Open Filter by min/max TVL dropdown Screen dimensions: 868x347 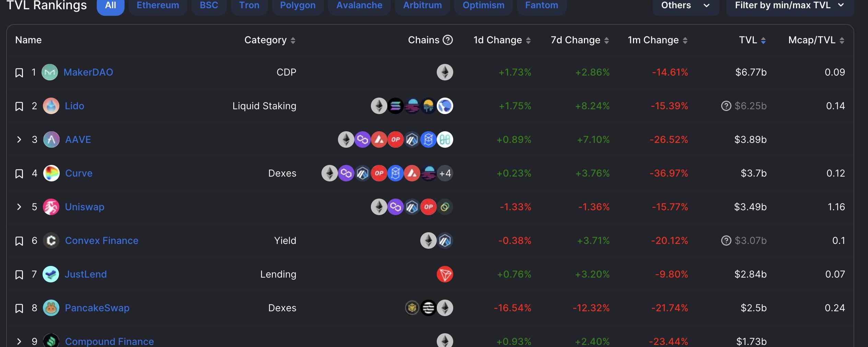(x=790, y=5)
